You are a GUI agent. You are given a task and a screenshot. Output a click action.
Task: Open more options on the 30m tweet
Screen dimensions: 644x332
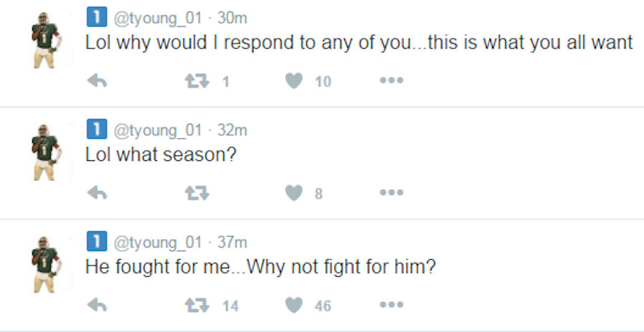click(391, 81)
